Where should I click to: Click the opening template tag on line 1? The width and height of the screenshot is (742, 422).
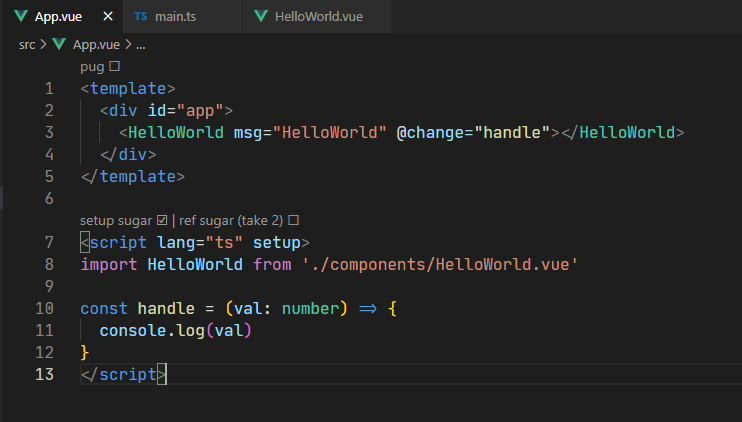(x=128, y=88)
